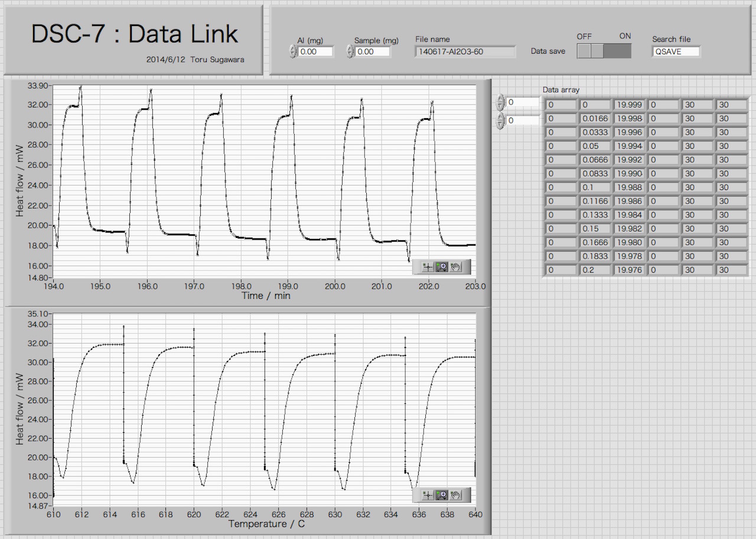Image resolution: width=756 pixels, height=539 pixels.
Task: Click the Data array row index stepper
Action: (x=500, y=103)
